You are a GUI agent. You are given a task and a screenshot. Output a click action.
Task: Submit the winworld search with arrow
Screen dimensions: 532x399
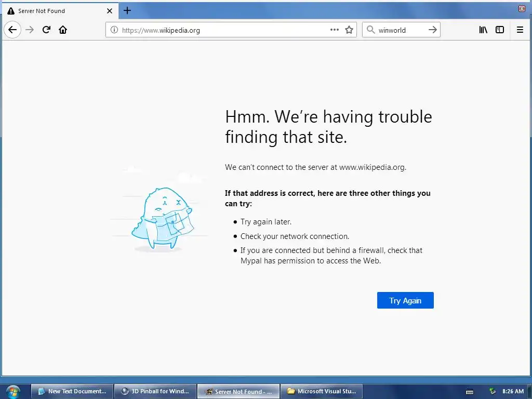tap(433, 30)
